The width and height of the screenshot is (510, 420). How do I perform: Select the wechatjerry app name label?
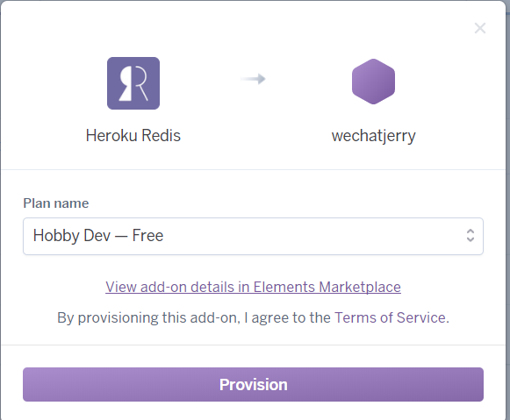373,136
